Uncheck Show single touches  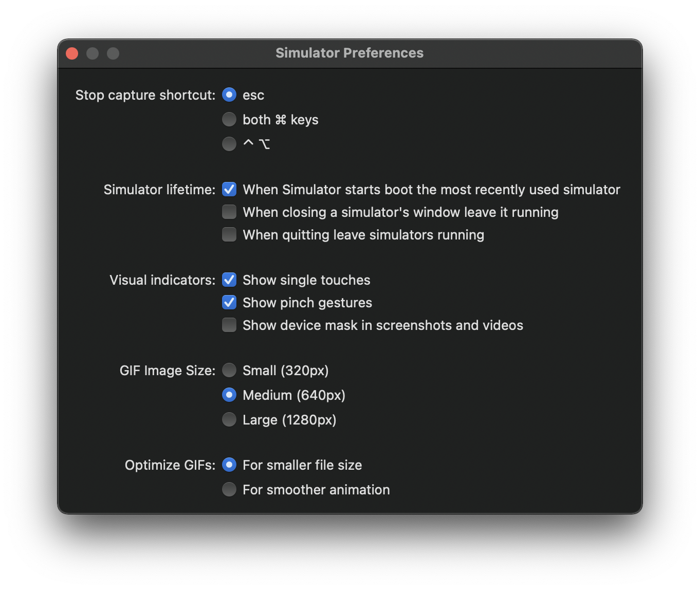pos(229,280)
